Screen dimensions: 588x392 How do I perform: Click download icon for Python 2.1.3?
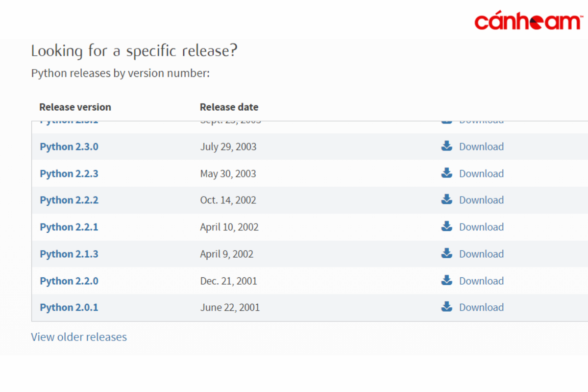point(446,253)
